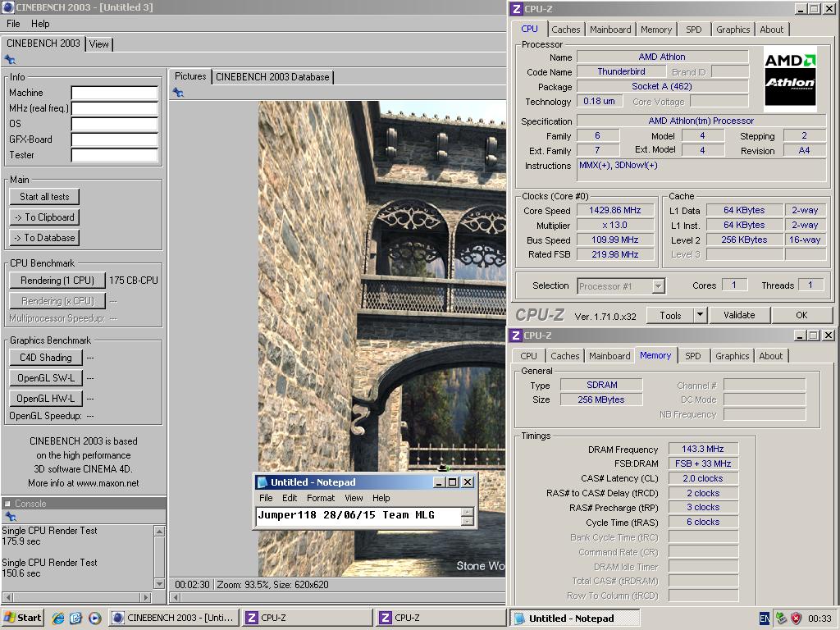Click the network tray icon
The width and height of the screenshot is (840, 630).
781,619
